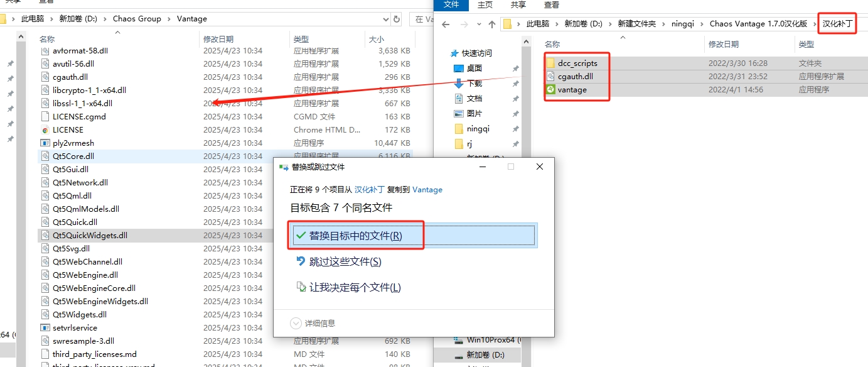
Task: Expand chevron after 此电脑 in Vantage window breadcrumb
Action: [x=53, y=19]
